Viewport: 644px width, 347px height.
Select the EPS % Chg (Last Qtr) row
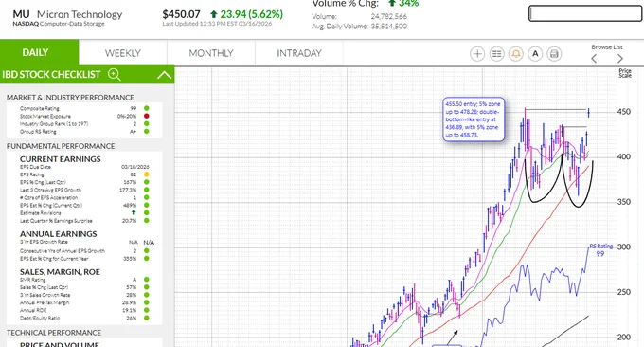tap(84, 182)
